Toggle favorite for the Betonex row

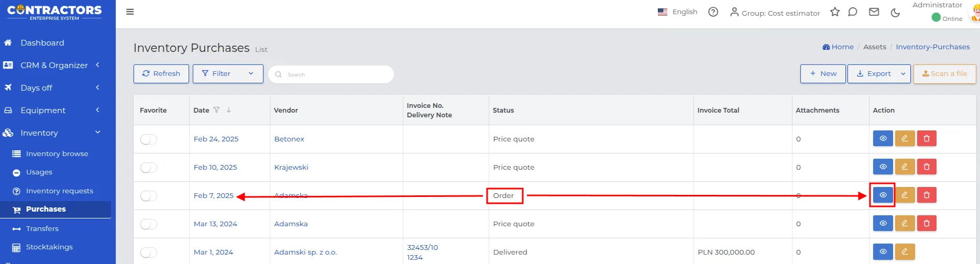(149, 139)
